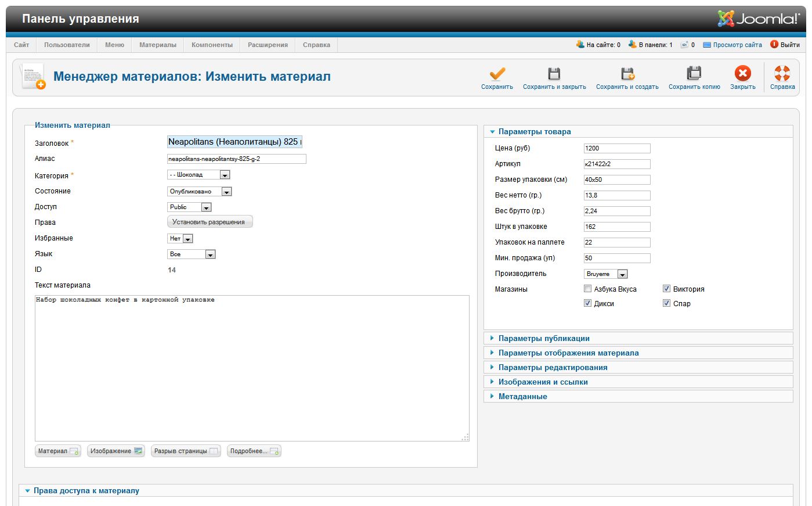The width and height of the screenshot is (812, 506).
Task: Click into the Текст материала text area
Action: 252,368
